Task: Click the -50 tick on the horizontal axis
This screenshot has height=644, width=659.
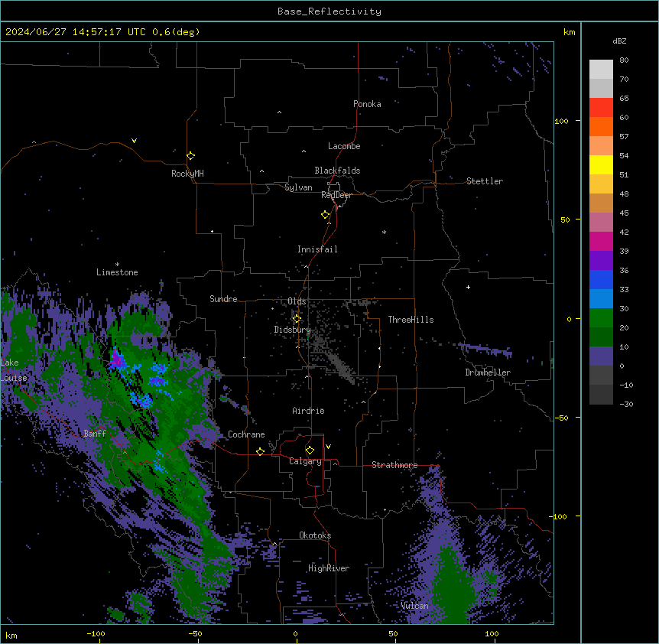Action: [195, 633]
